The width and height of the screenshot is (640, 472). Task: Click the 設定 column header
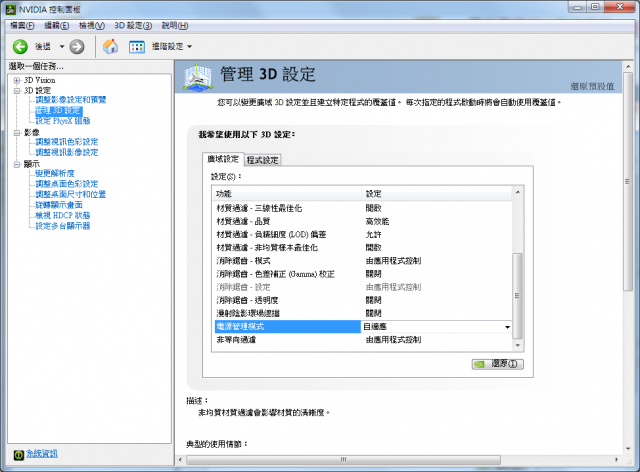pos(436,194)
